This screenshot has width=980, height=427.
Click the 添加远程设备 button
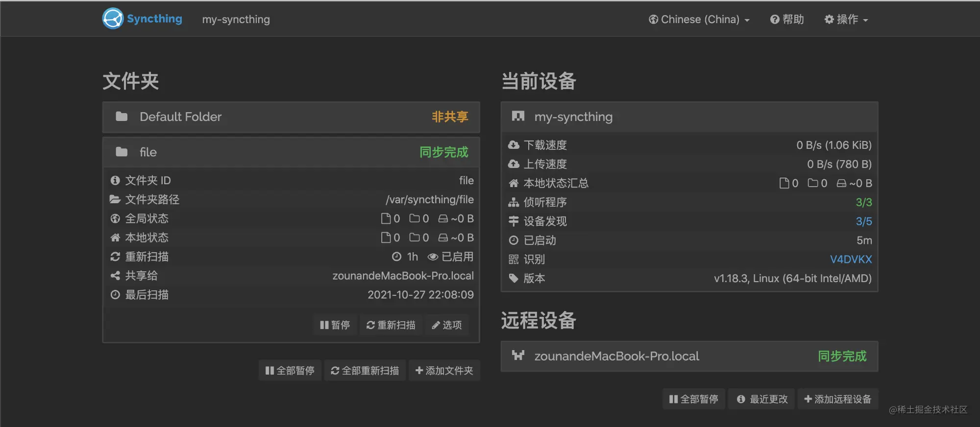click(838, 399)
